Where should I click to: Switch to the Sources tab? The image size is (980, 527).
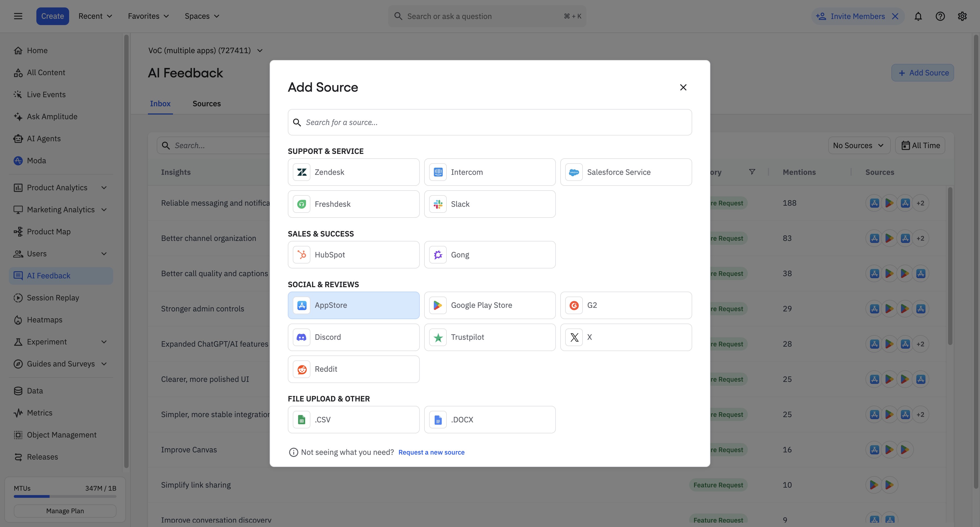coord(207,104)
